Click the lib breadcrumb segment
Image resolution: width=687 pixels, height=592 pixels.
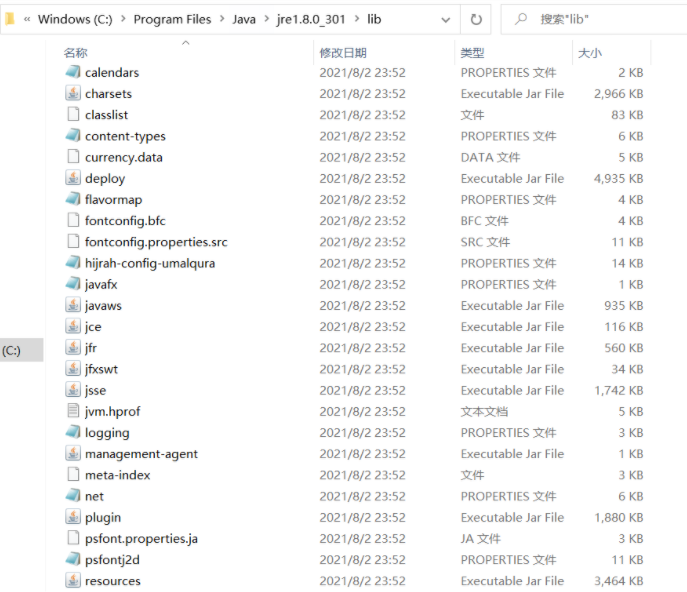(374, 19)
